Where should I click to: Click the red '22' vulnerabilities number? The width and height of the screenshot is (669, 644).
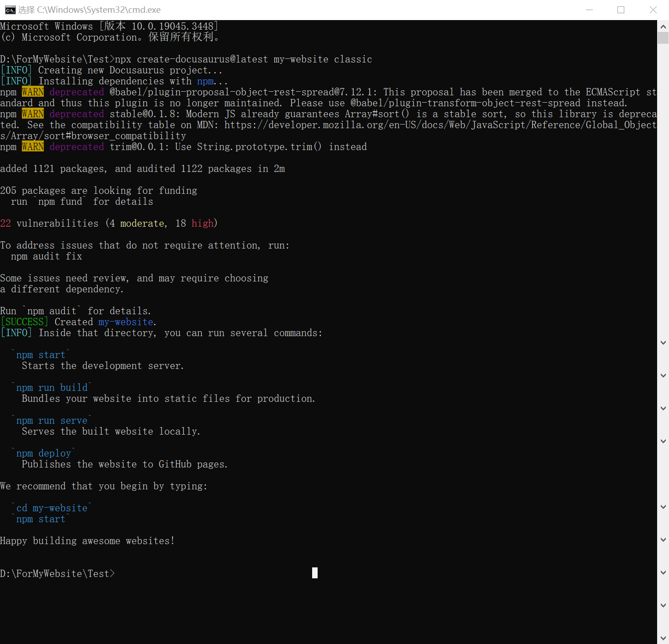click(x=5, y=223)
